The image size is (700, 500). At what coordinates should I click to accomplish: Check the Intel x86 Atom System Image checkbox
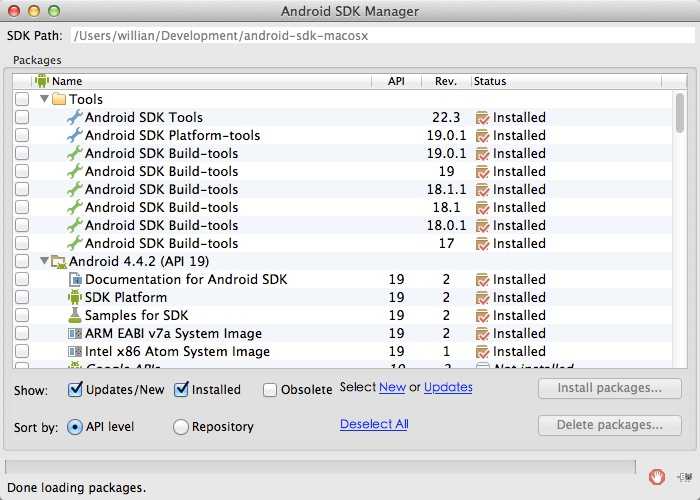[x=22, y=351]
